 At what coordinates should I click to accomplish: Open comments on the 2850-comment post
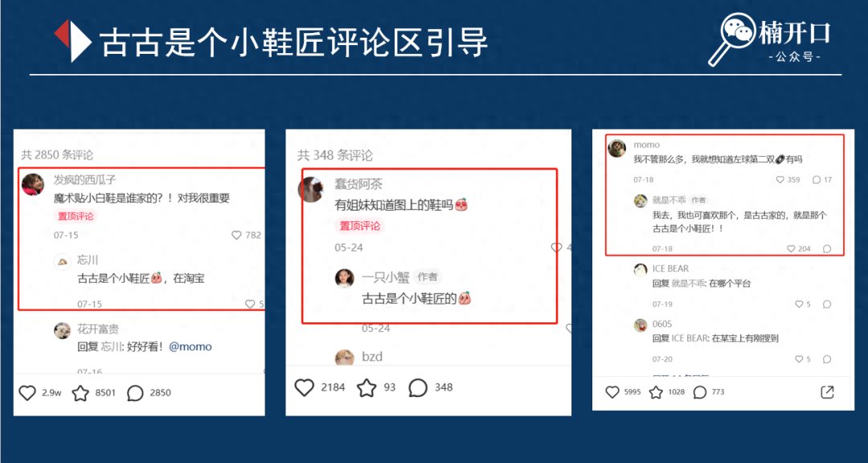135,393
